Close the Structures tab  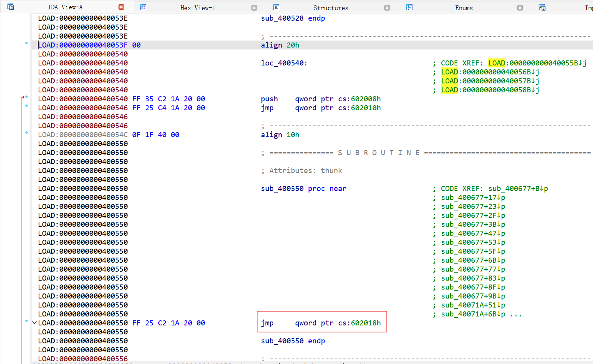(x=387, y=8)
